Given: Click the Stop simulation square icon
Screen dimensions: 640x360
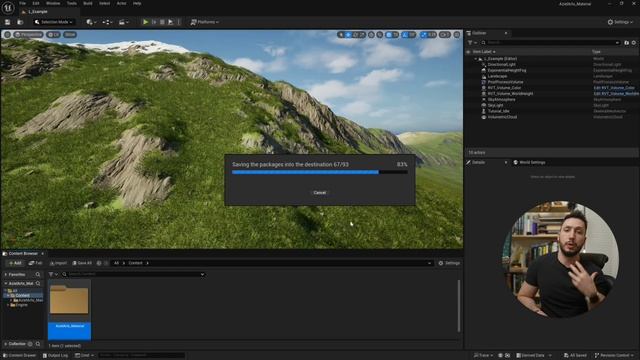Looking at the screenshot, I should [162, 22].
